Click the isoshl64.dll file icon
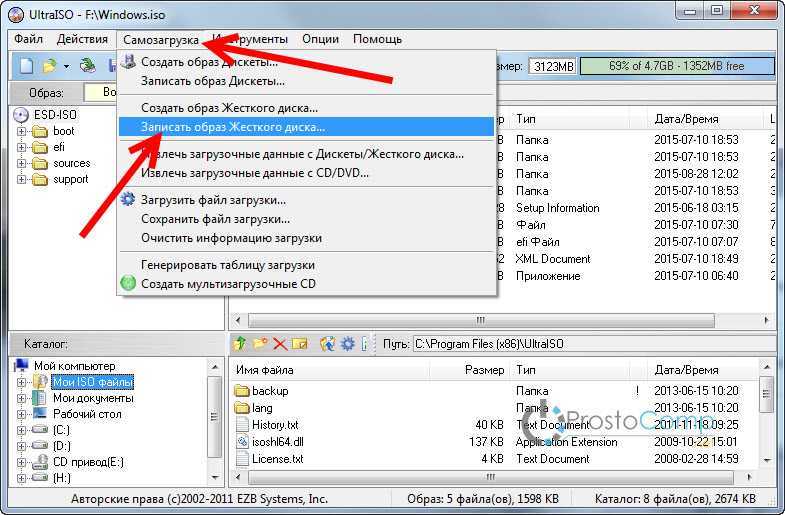This screenshot has height=515, width=785. 242,441
